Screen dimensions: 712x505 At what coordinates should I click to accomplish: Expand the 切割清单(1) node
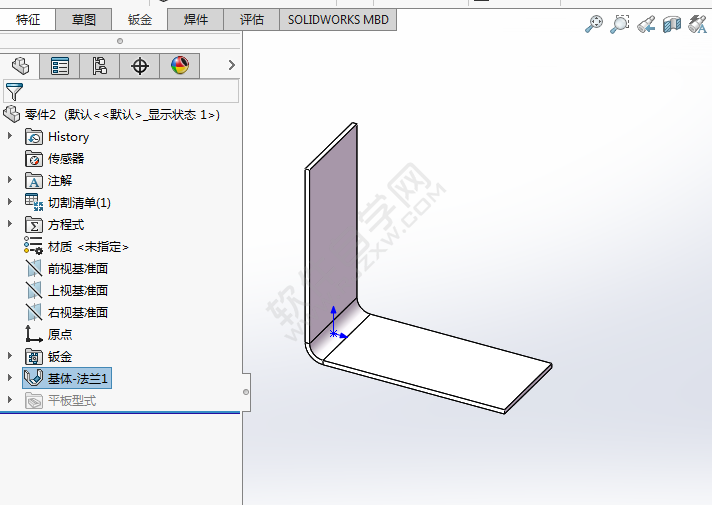10,202
